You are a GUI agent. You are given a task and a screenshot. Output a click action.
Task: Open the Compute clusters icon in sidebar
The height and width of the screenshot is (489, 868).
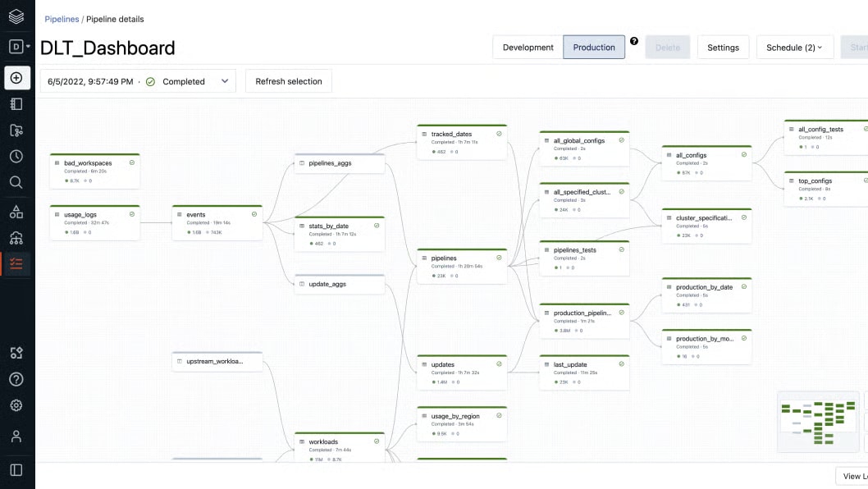[x=16, y=238]
